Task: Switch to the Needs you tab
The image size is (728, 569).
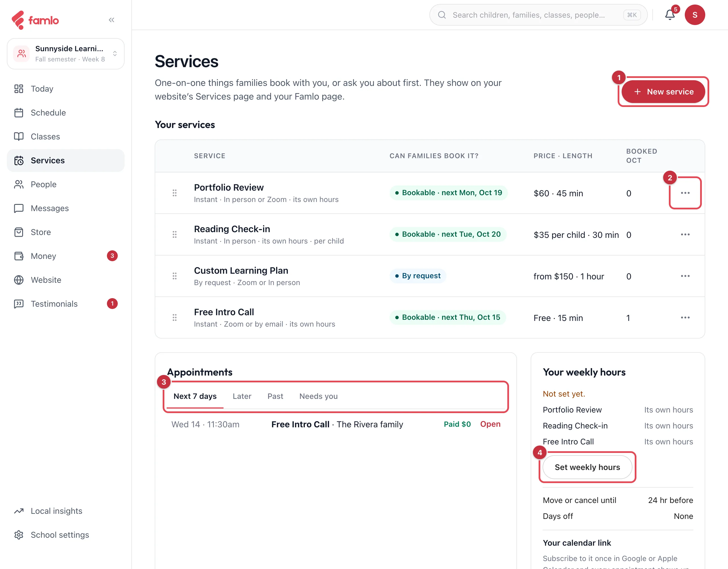Action: [x=318, y=396]
